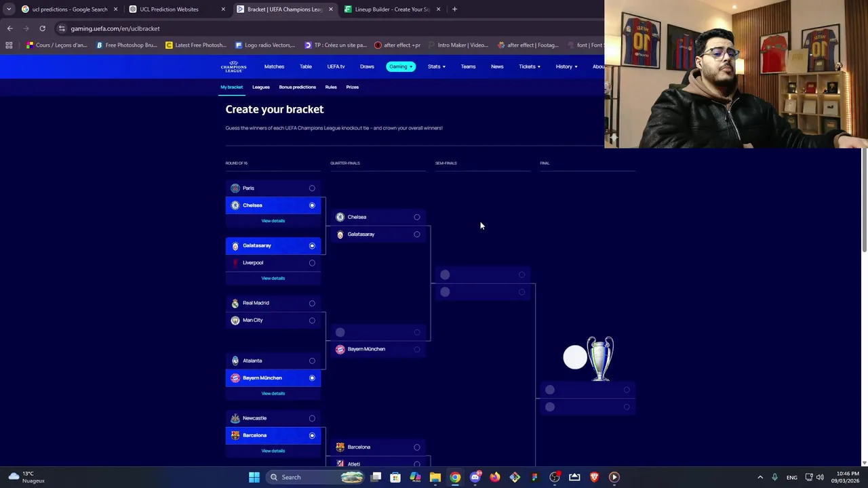Open a new browser tab with plus icon
Image resolution: width=868 pixels, height=488 pixels.
pyautogui.click(x=454, y=9)
